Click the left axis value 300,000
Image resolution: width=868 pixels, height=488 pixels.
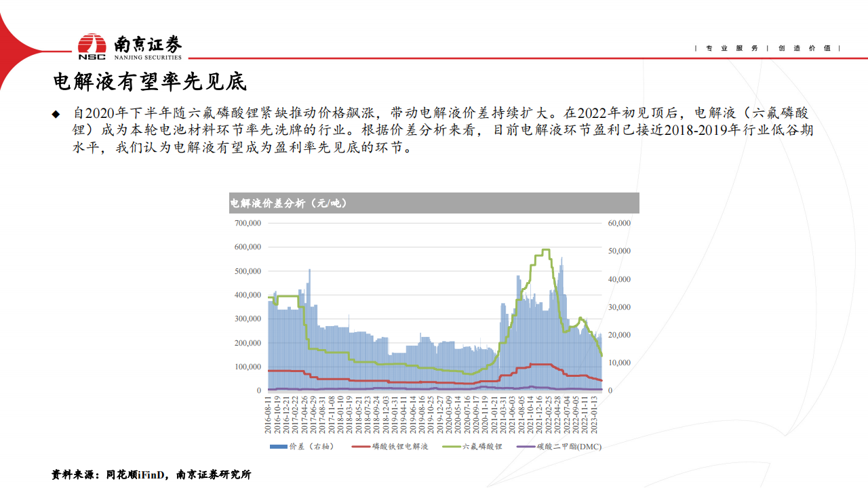point(248,319)
